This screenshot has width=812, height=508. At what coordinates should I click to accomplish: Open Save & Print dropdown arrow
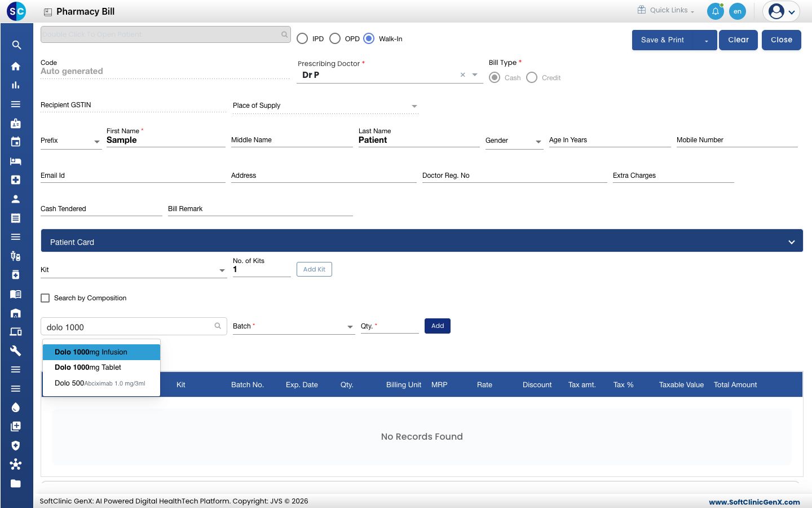pos(706,40)
